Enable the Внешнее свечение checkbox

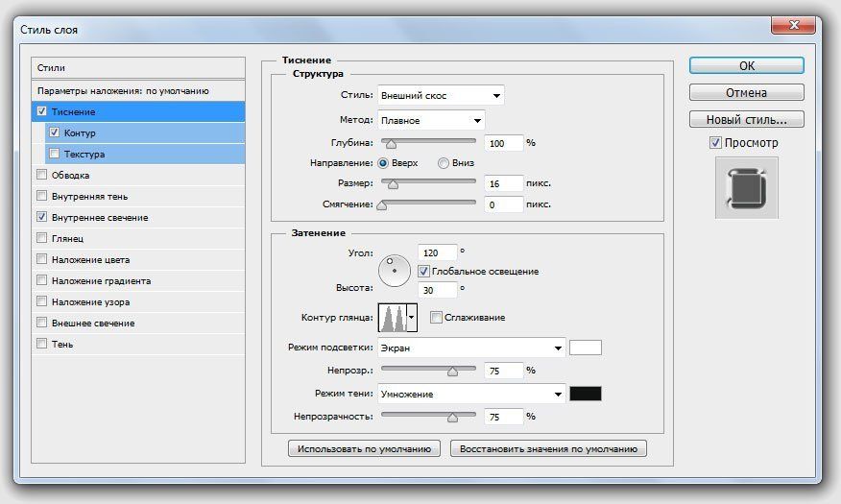(42, 323)
